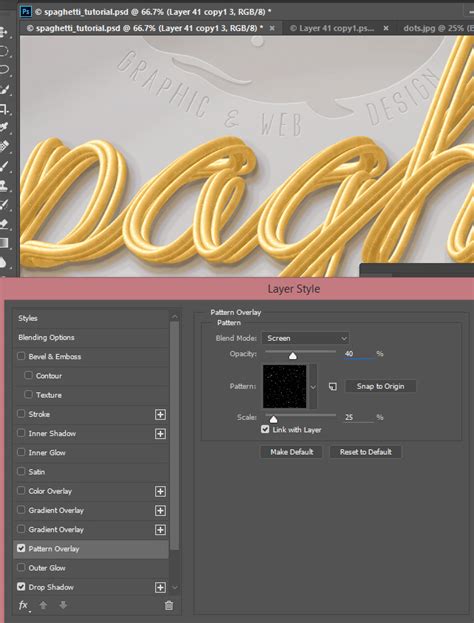The image size is (474, 623).
Task: Click the Make Default button
Action: click(291, 452)
